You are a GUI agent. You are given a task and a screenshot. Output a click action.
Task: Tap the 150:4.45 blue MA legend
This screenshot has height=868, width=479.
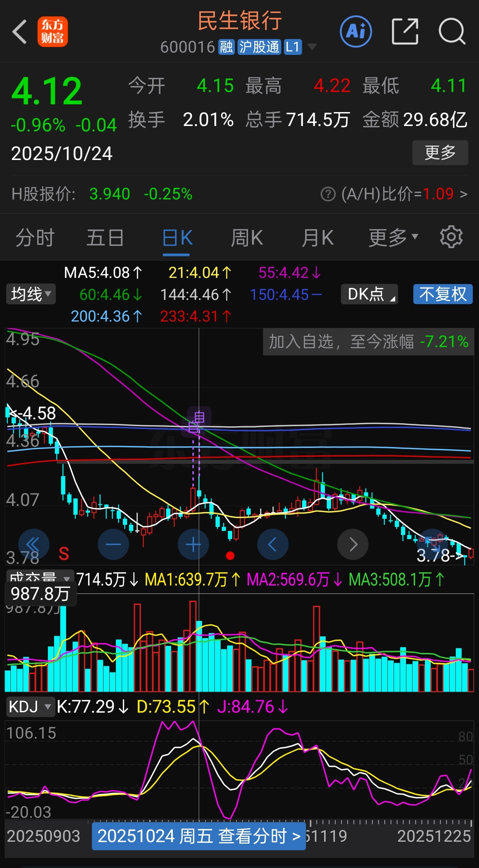click(286, 294)
